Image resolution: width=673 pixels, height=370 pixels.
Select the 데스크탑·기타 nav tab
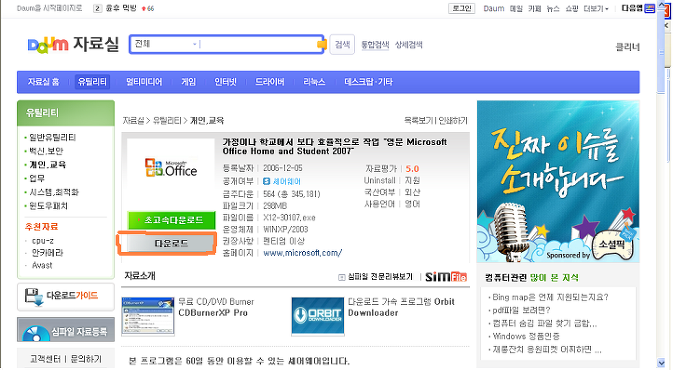coord(368,82)
